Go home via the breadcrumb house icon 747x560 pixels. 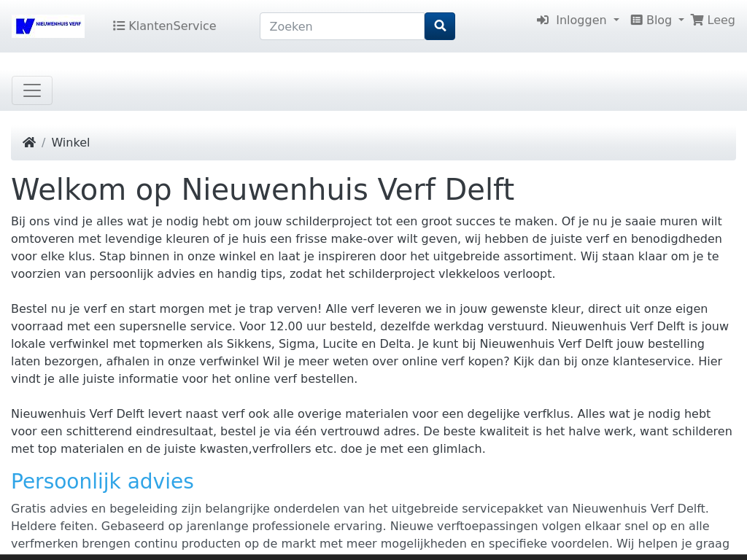click(x=29, y=143)
